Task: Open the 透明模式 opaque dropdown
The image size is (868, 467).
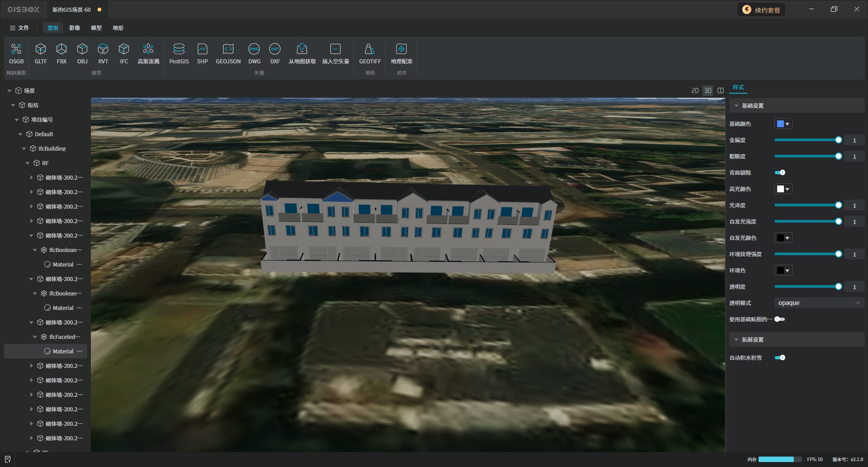Action: click(819, 303)
